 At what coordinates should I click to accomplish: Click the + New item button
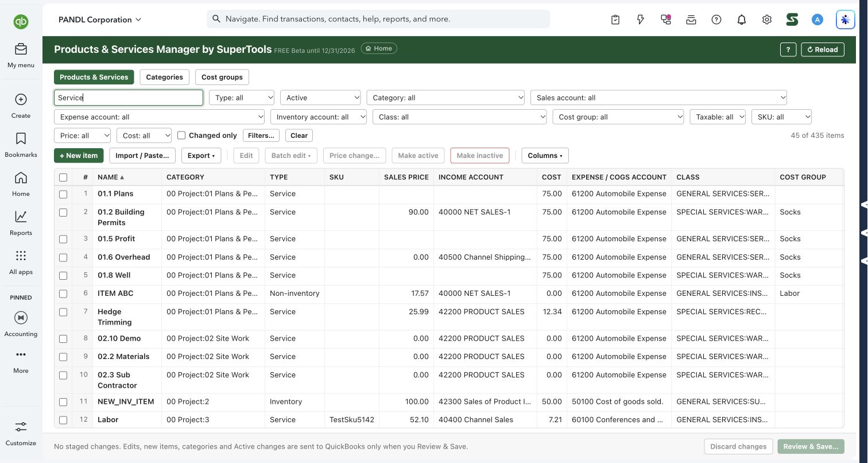tap(79, 156)
